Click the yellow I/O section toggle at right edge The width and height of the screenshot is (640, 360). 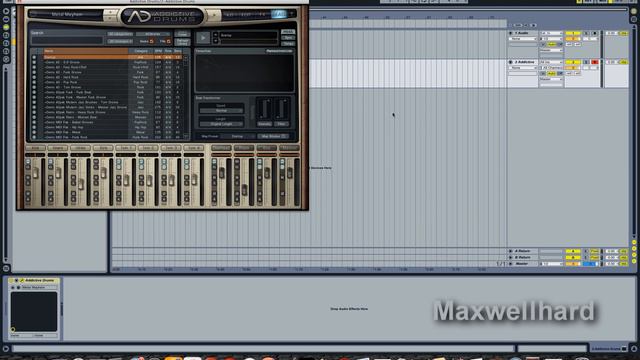(x=634, y=242)
